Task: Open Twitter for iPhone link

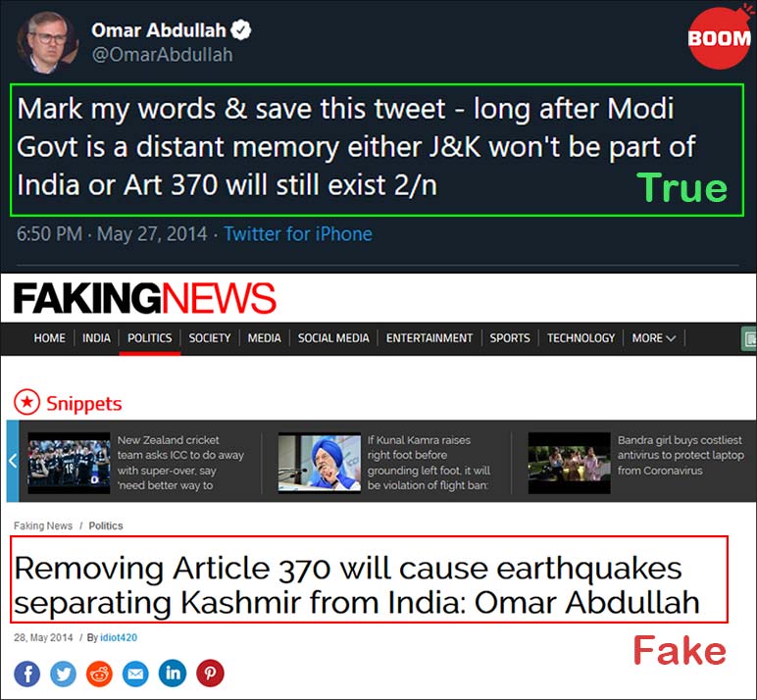Action: [x=298, y=234]
